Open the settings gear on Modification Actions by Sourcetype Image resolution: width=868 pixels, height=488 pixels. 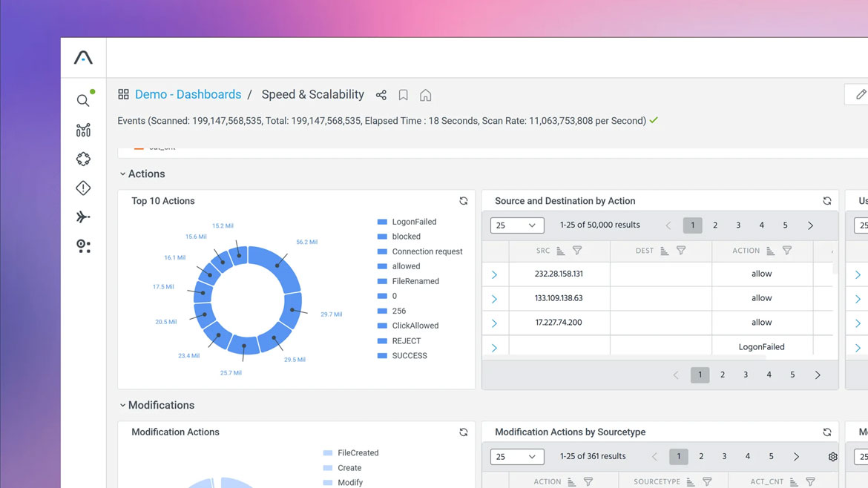pyautogui.click(x=832, y=457)
